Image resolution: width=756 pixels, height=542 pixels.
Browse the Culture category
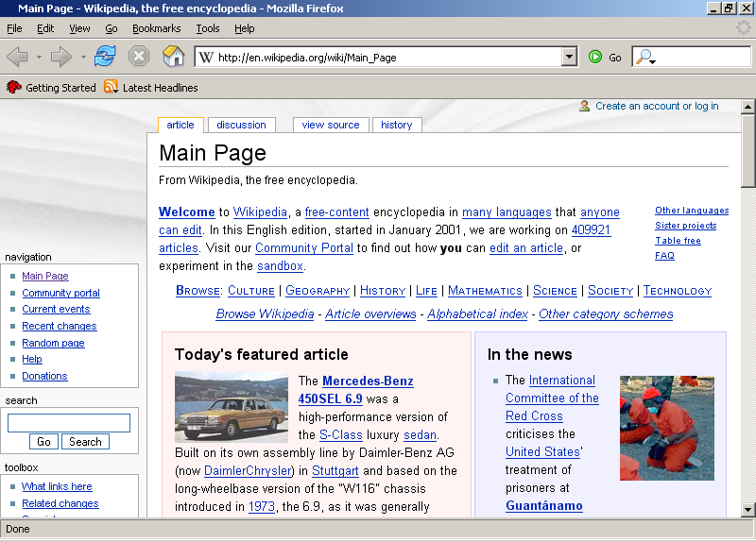tap(251, 291)
